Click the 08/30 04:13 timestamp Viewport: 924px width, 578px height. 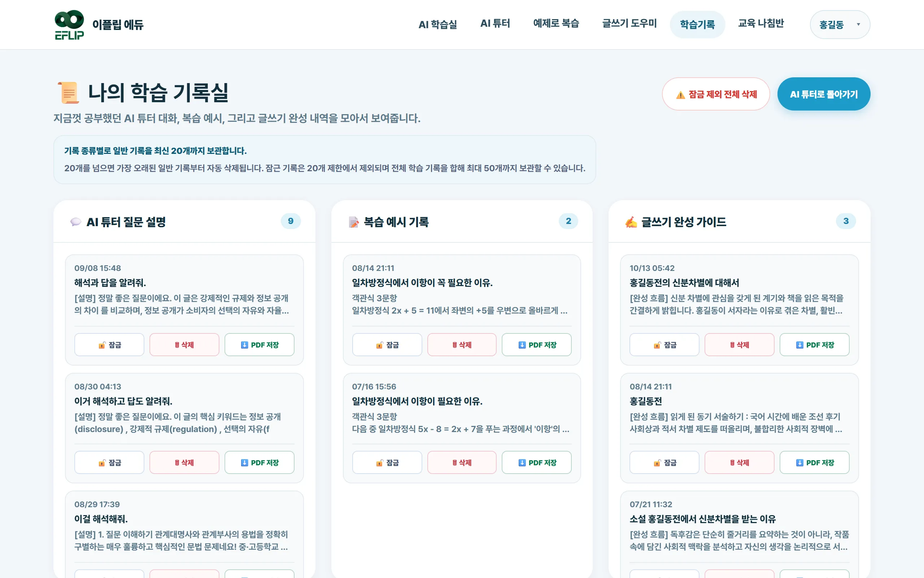[x=98, y=387]
